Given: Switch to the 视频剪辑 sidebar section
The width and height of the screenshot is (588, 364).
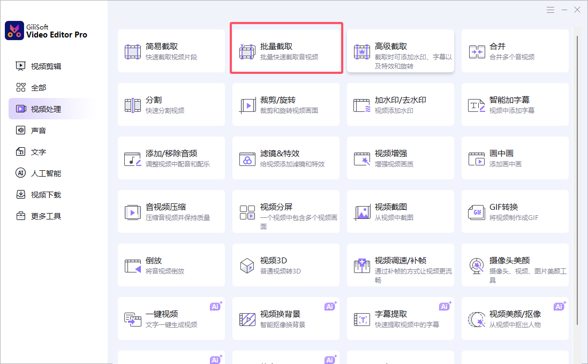Looking at the screenshot, I should (46, 66).
